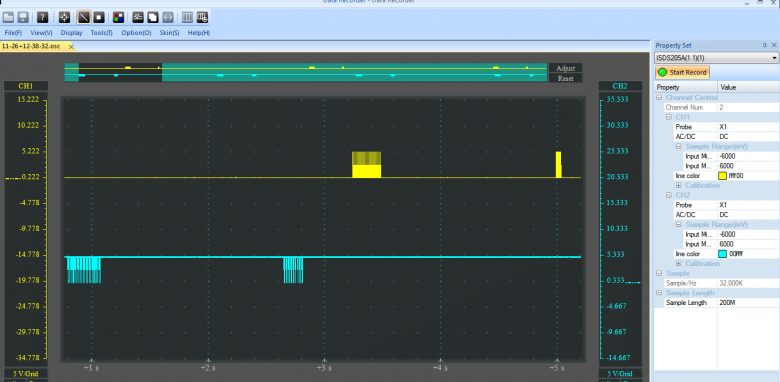Collapse the Sample Length section
The image size is (780, 382).
tap(659, 293)
